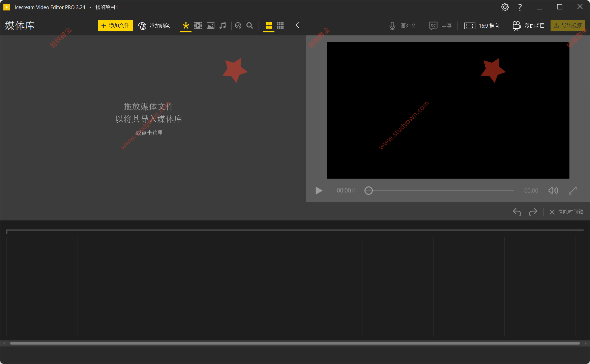Open the application settings gear
The height and width of the screenshot is (364, 590).
click(x=505, y=7)
